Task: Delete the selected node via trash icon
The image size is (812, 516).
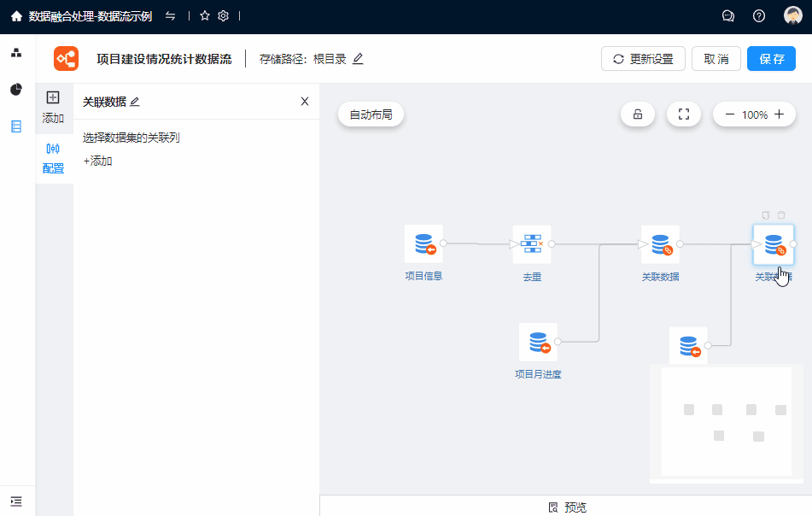Action: 781,215
